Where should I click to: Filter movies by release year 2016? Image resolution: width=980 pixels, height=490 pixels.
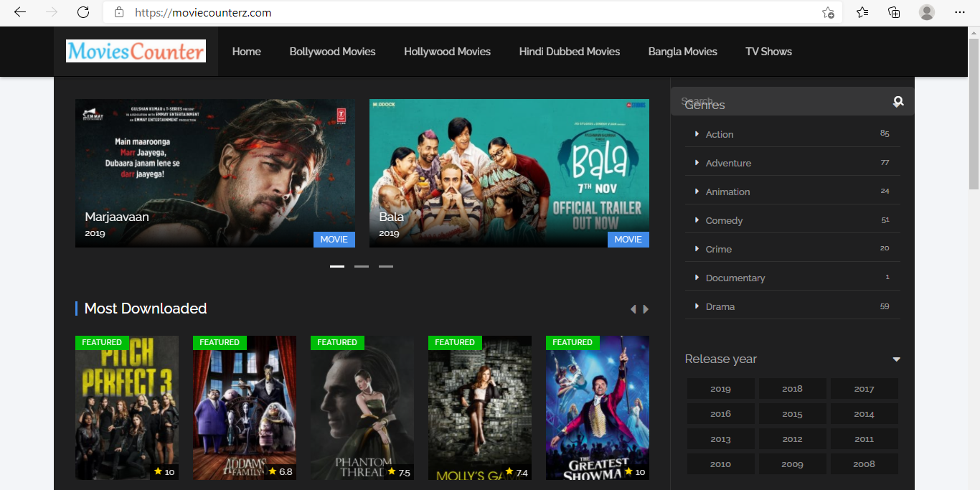(720, 414)
